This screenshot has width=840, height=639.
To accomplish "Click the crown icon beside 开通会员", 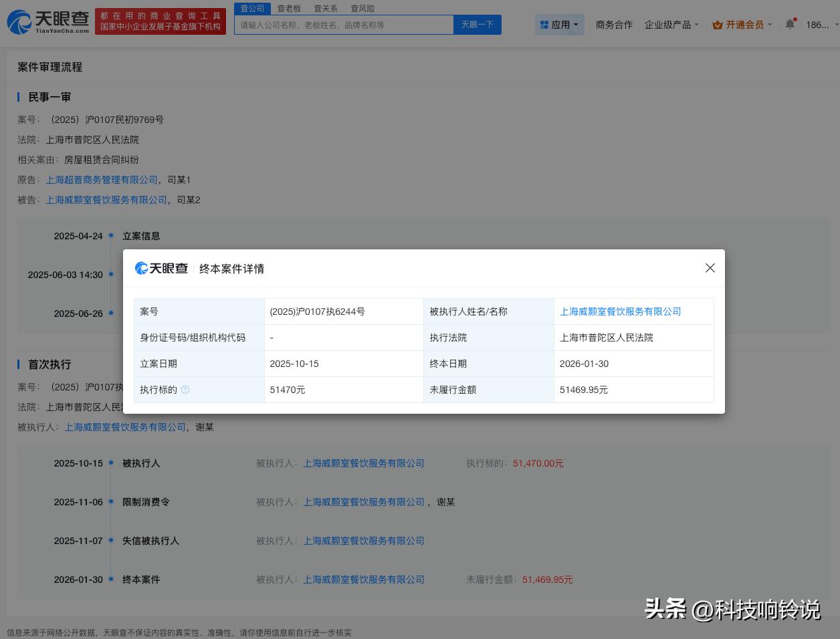I will click(x=718, y=25).
